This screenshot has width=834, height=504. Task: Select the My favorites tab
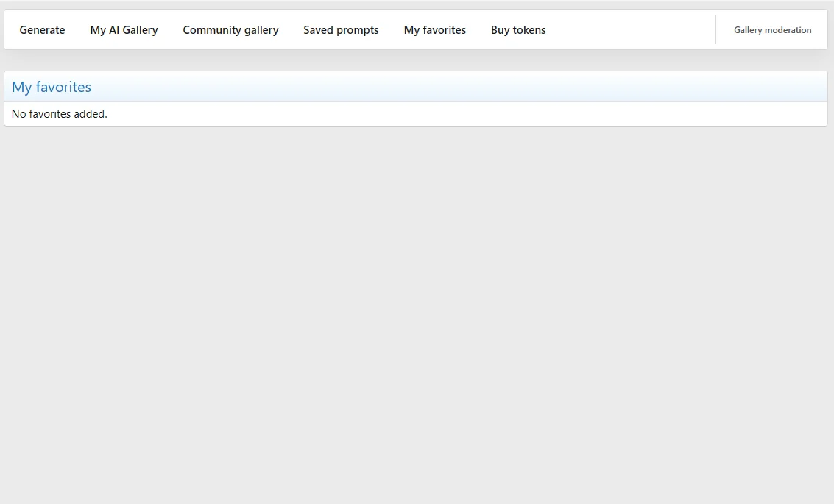coord(434,30)
